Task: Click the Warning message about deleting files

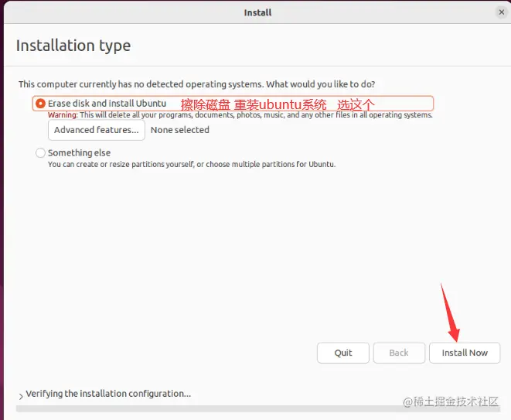Action: click(240, 115)
